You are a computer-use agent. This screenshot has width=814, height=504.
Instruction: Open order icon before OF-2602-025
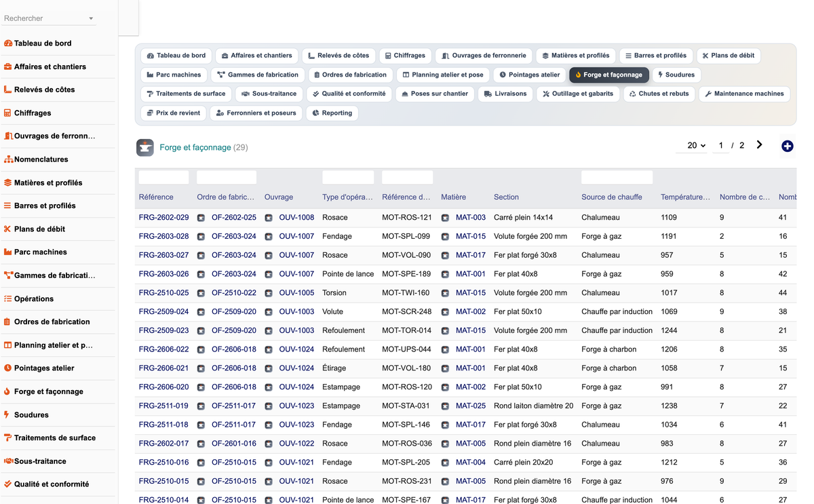coord(201,218)
